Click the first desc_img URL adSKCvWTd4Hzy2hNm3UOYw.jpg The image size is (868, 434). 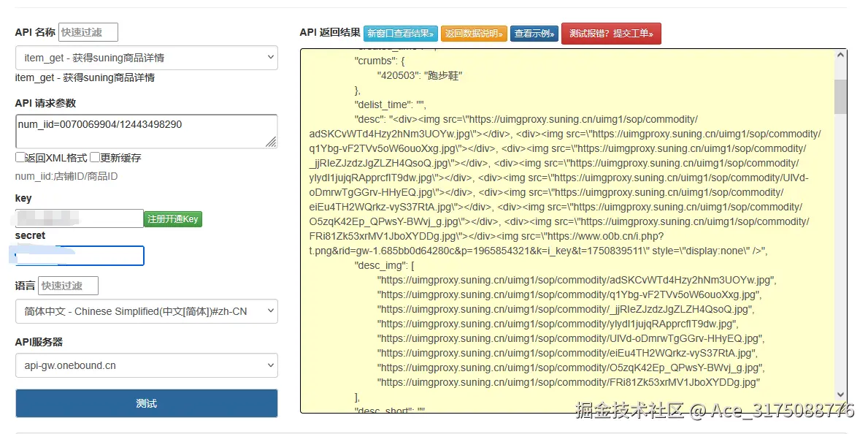(x=577, y=280)
